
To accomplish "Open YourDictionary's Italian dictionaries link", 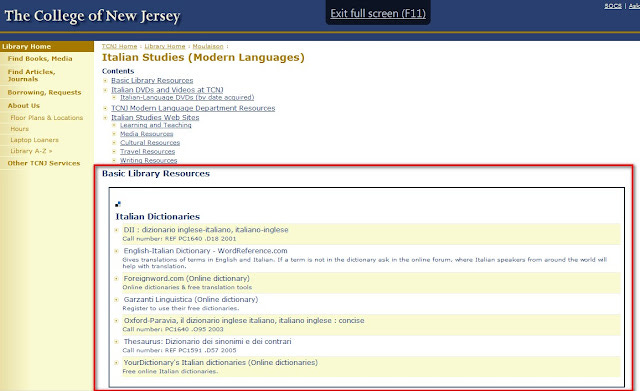I will click(x=220, y=362).
